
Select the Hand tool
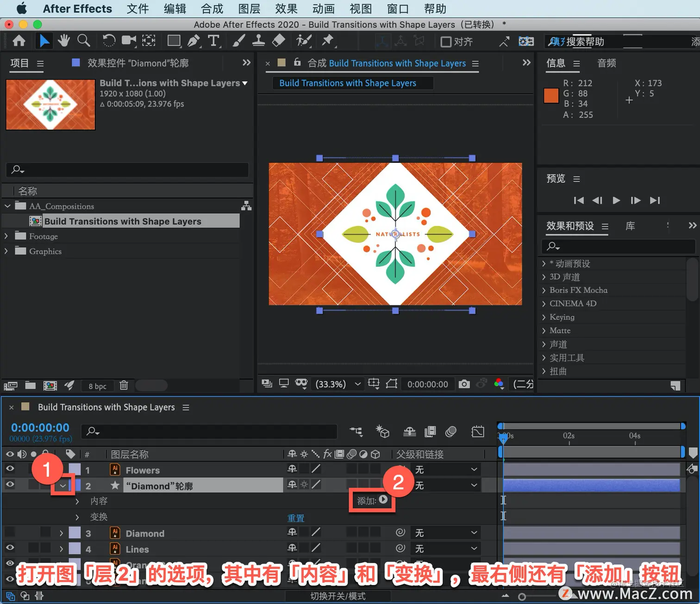[x=63, y=41]
